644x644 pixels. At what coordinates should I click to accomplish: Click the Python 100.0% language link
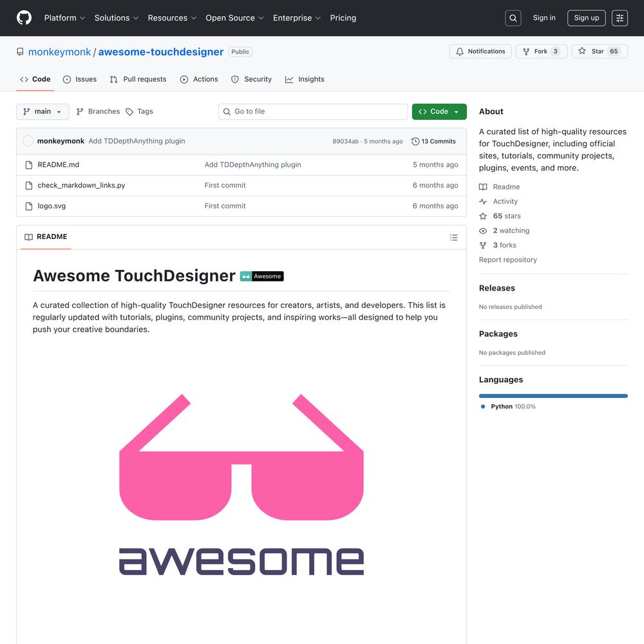[509, 406]
